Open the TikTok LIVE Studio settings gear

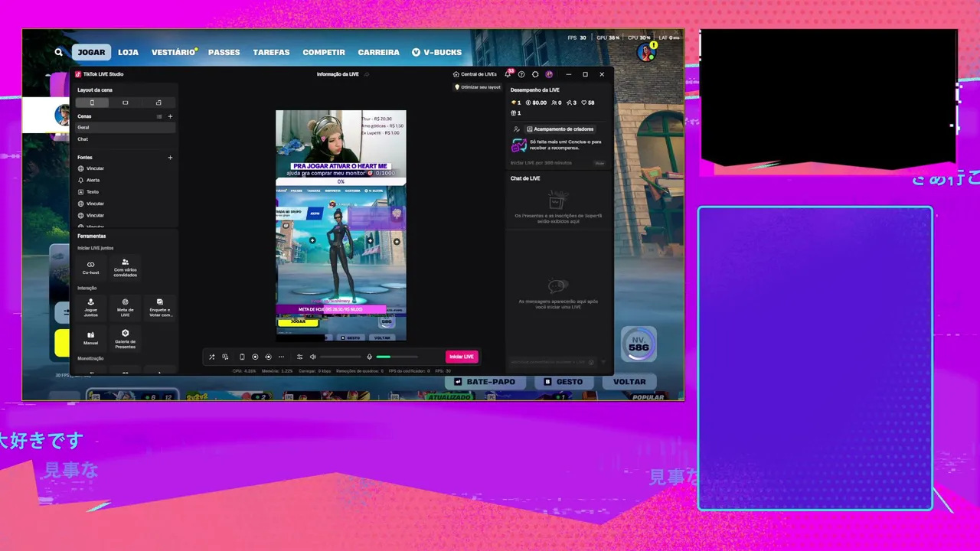(x=535, y=74)
